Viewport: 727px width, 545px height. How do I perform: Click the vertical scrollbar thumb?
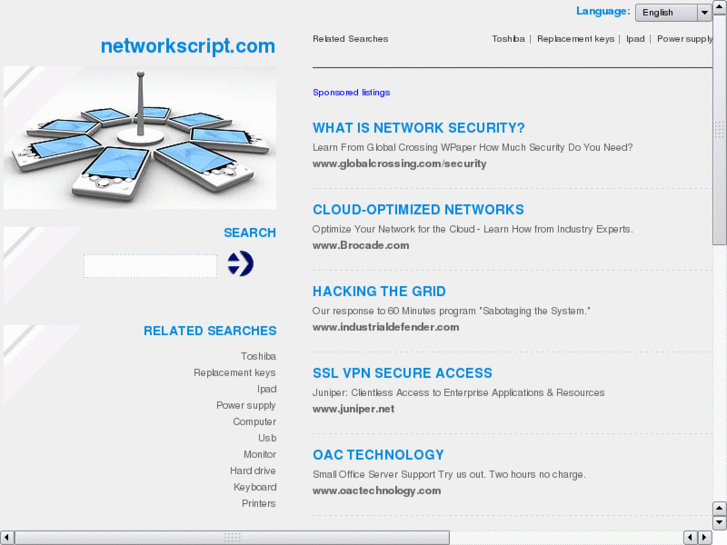click(x=720, y=129)
